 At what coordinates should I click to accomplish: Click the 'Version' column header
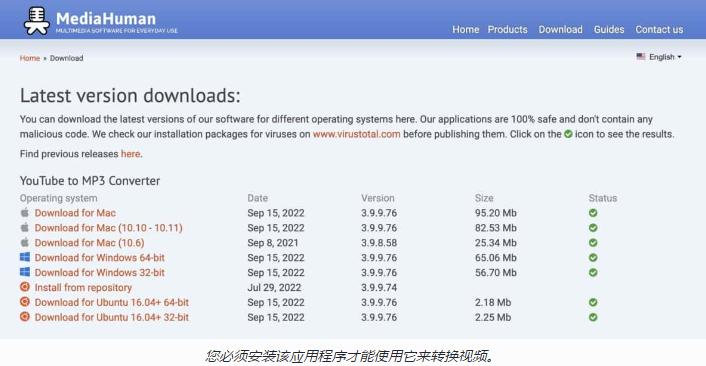click(378, 198)
